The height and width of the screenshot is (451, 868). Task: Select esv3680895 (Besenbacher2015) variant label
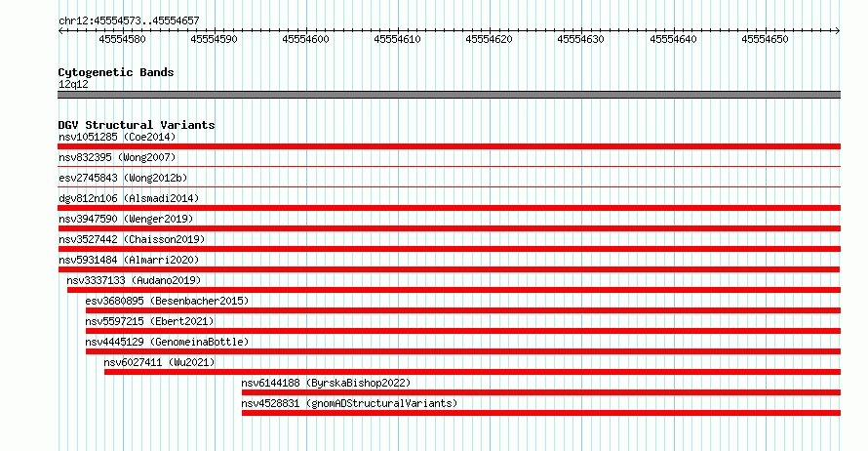click(x=167, y=301)
